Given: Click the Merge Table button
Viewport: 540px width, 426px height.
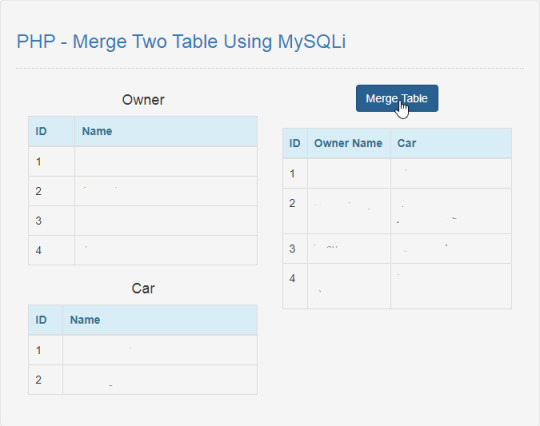Looking at the screenshot, I should coord(397,98).
